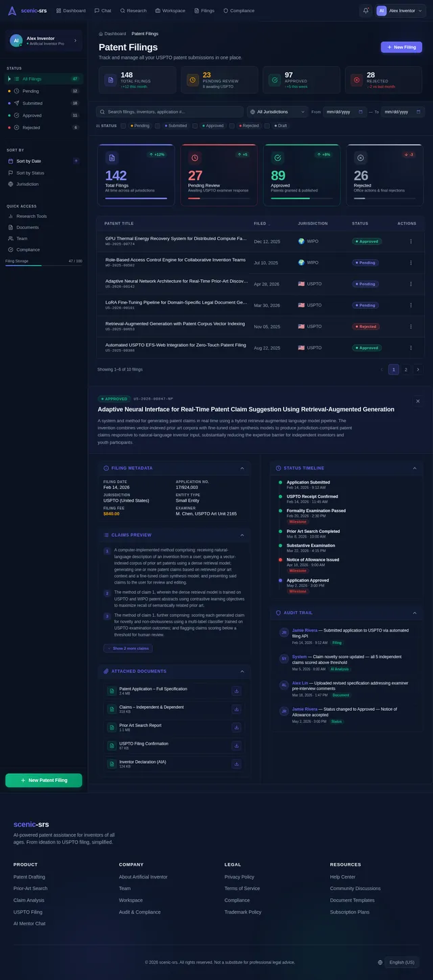
Task: Download Claims – Independent & Dependent file
Action: coord(236,709)
